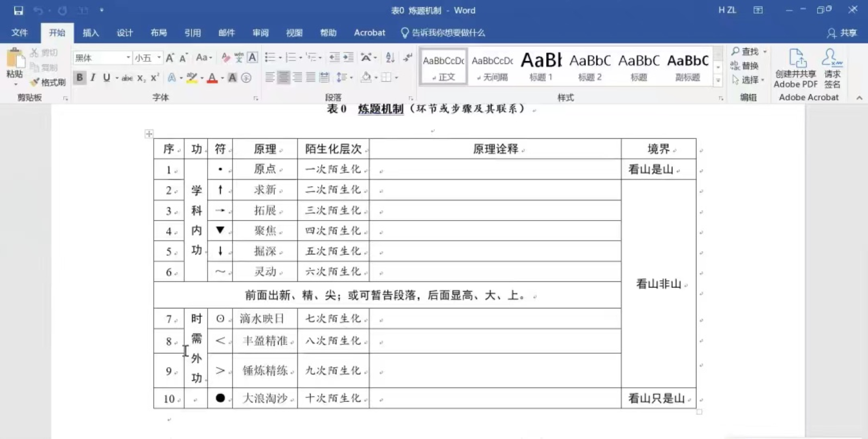Toggle subscript formatting
The height and width of the screenshot is (439, 868).
tap(142, 78)
